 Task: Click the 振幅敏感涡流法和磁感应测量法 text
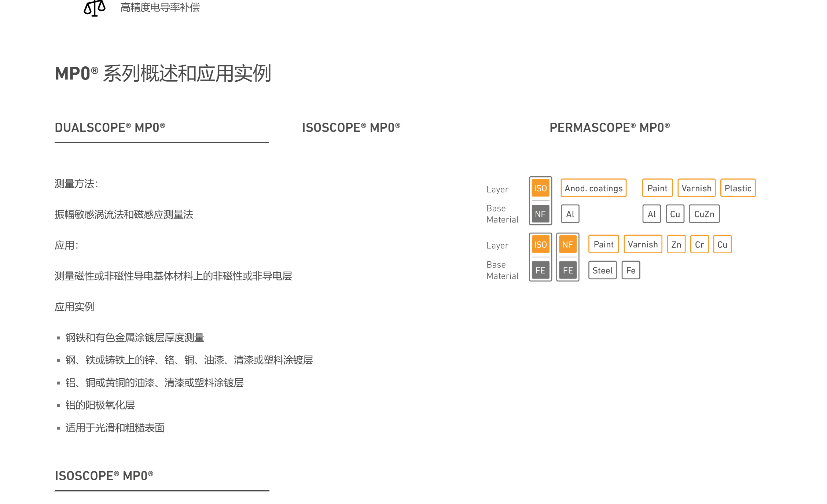[x=124, y=214]
